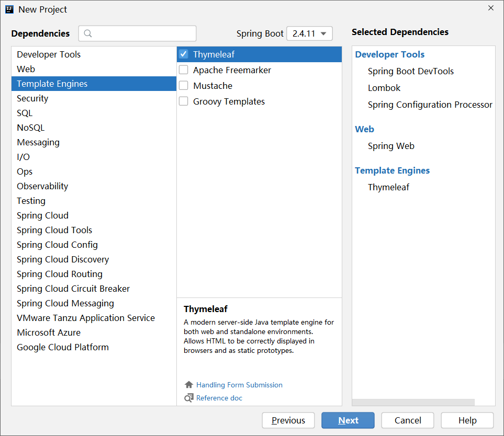Viewport: 504px width, 436px height.
Task: Open the Spring Cloud category
Action: point(94,215)
